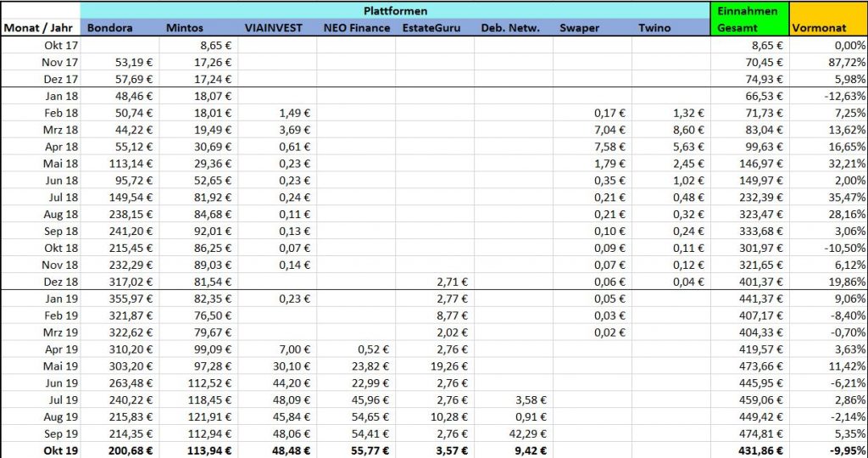Screen dimensions: 868x458
Task: Select EstateGuru value 2,71 € in Dez 18
Action: pyautogui.click(x=435, y=282)
